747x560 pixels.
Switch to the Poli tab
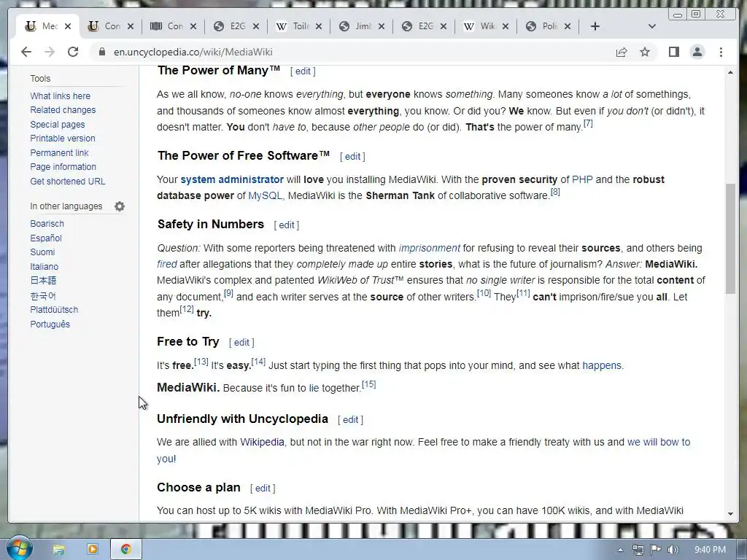[x=543, y=26]
